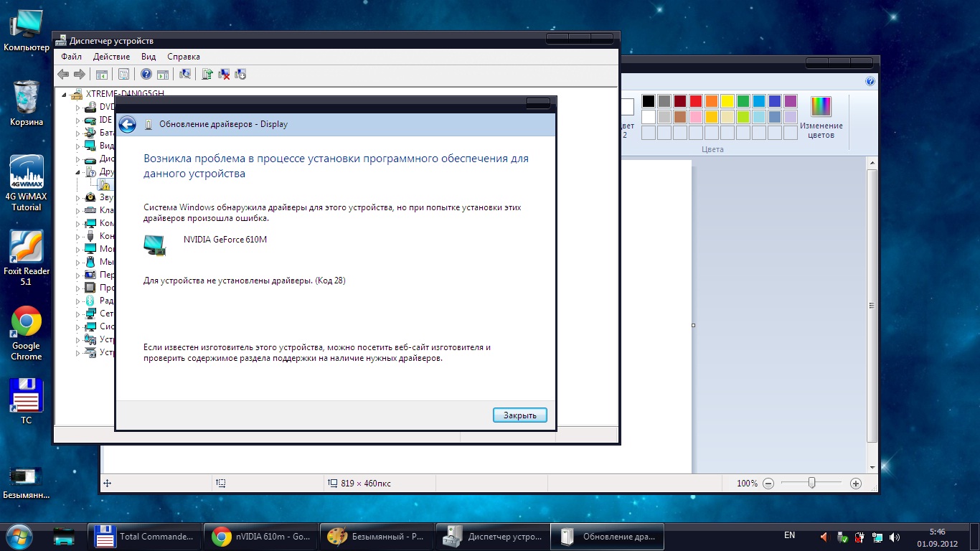Expand the mice devices tree node

click(x=78, y=262)
